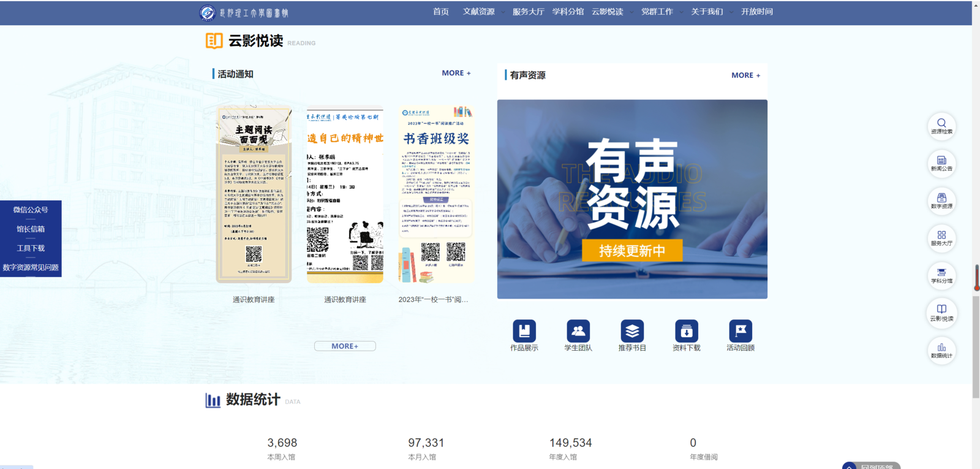The image size is (980, 469).
Task: Click the outlined MORE+ button below the posters
Action: point(345,346)
